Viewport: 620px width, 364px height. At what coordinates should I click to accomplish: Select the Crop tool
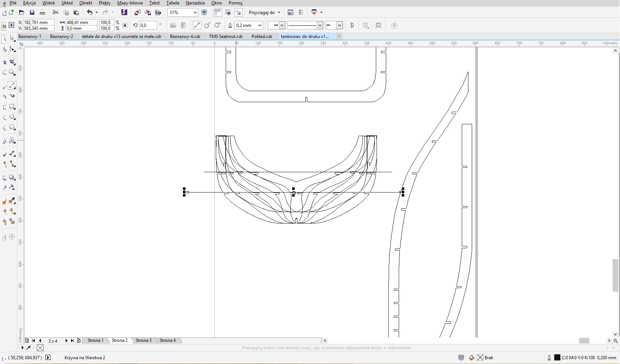tap(12, 62)
